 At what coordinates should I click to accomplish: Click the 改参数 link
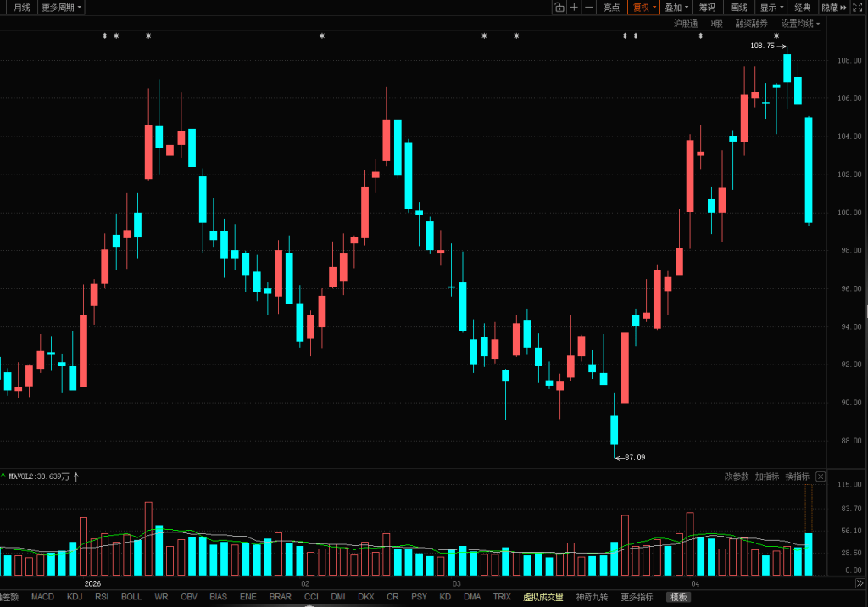tap(737, 476)
